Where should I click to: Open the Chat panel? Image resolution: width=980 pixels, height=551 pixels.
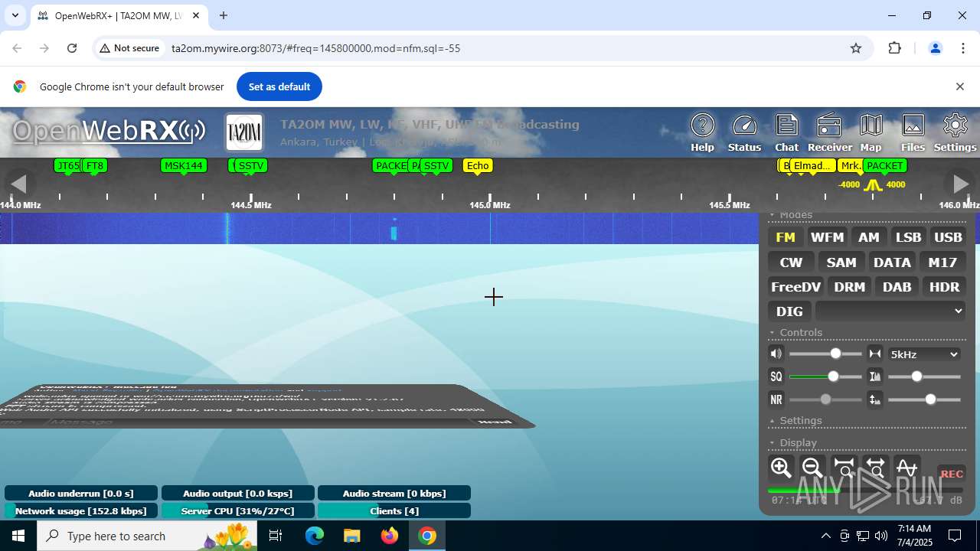pos(786,132)
